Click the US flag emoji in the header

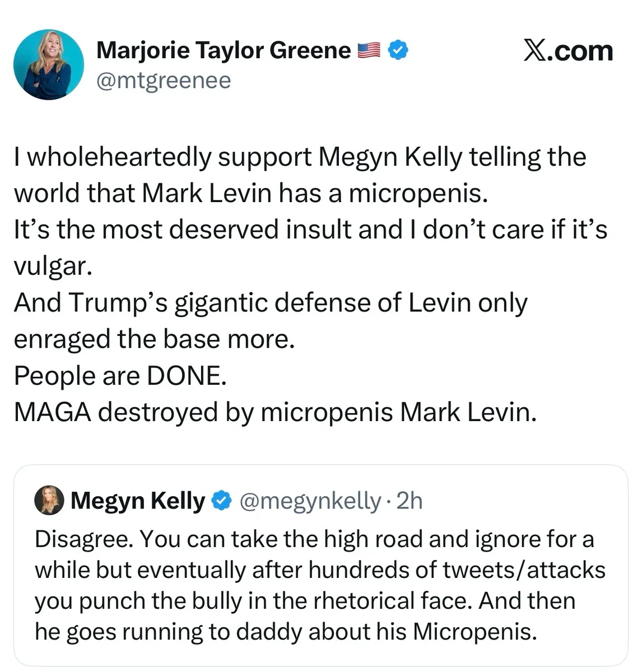pos(369,51)
